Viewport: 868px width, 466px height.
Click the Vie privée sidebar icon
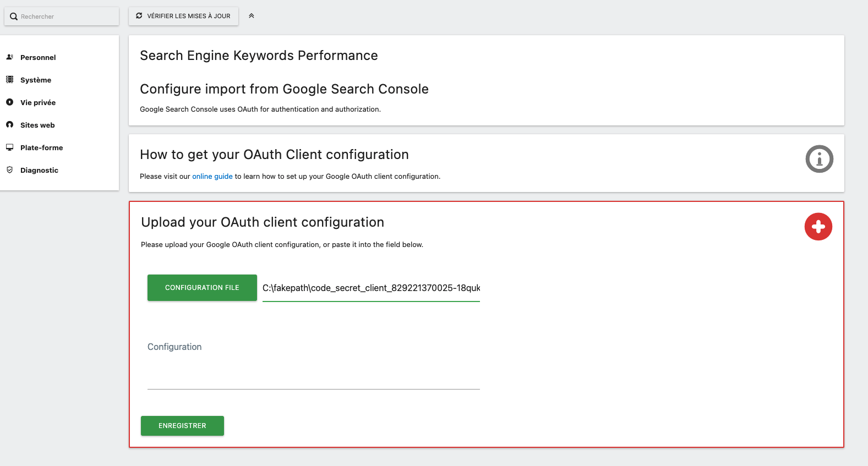coord(10,102)
